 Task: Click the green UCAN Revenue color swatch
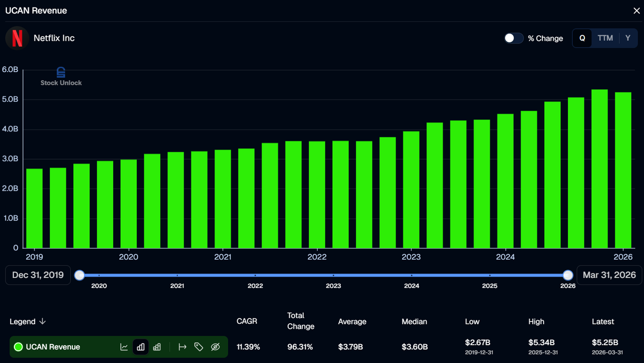click(18, 347)
